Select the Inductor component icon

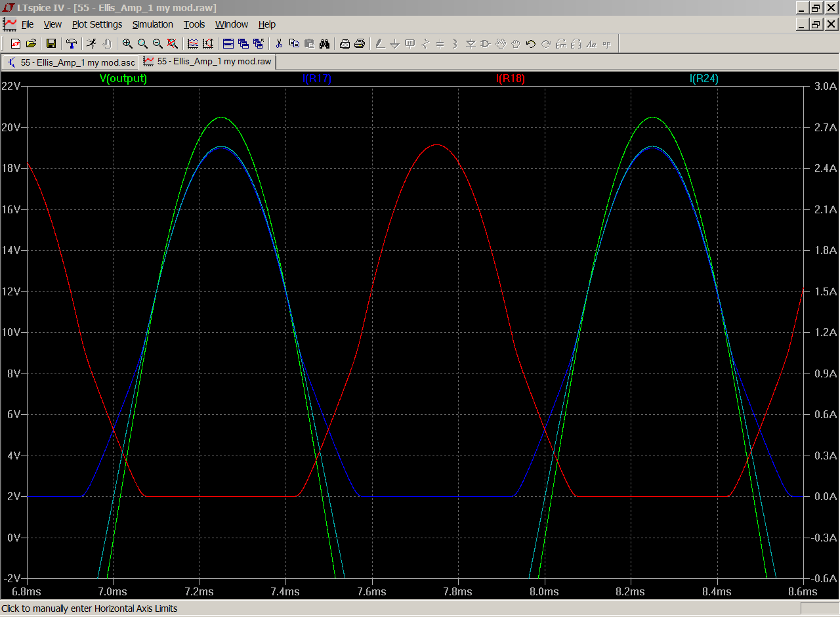[455, 43]
